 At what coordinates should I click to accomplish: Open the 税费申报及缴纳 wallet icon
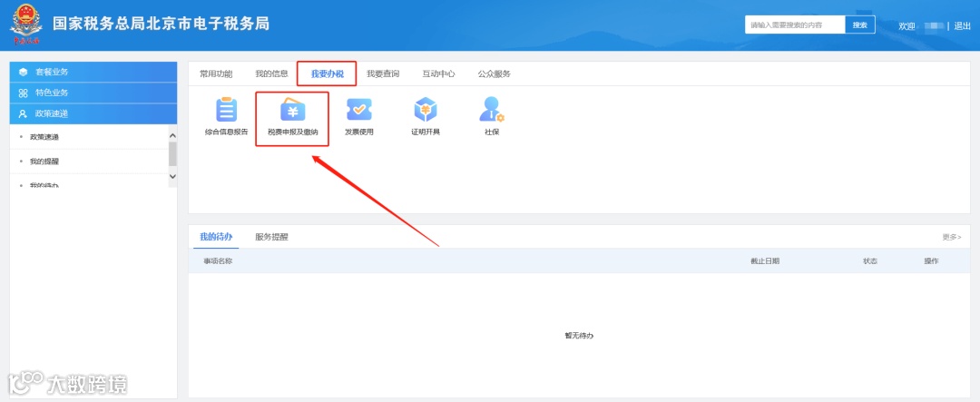click(x=292, y=110)
